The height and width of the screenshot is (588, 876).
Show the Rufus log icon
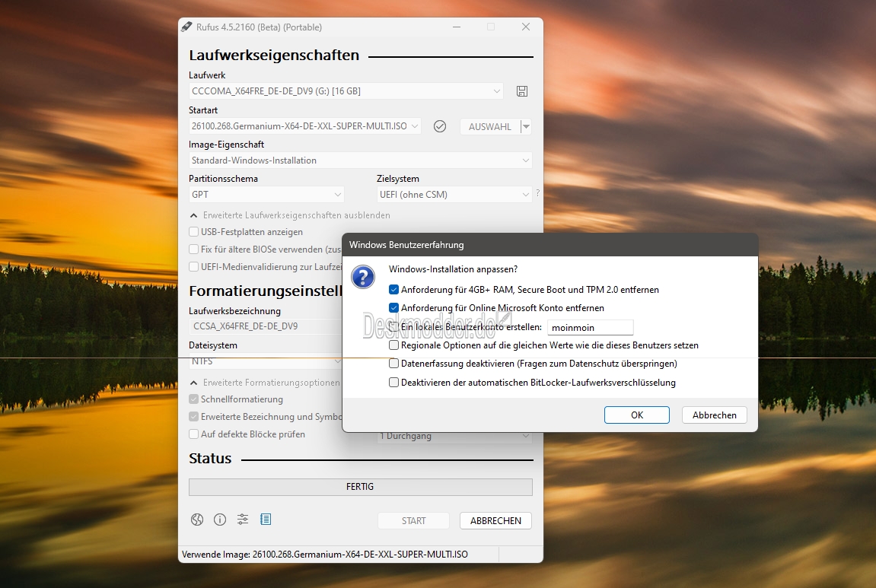coord(266,520)
